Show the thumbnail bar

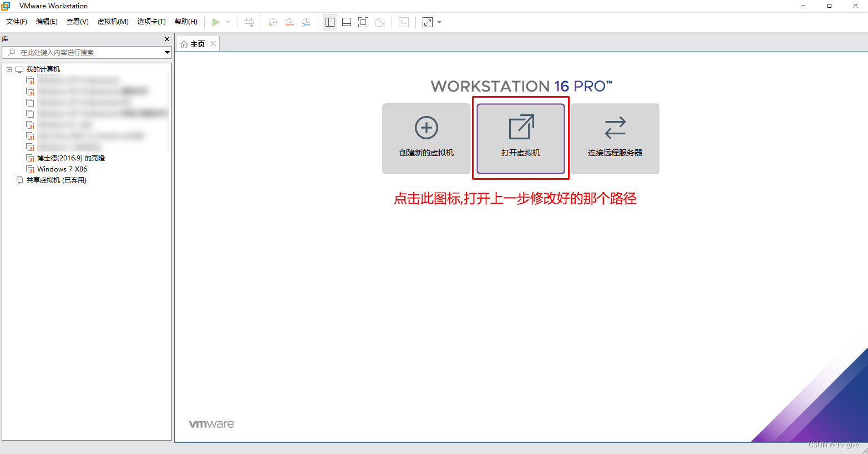click(346, 22)
